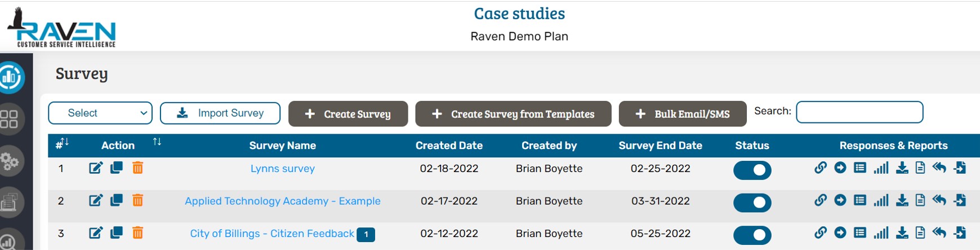Delete Applied Technology Academy survey via trash icon

tap(137, 200)
